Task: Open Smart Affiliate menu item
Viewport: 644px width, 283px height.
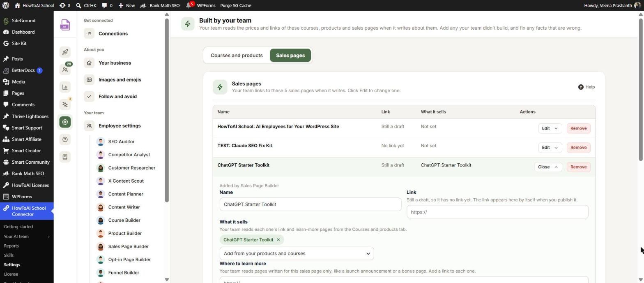Action: click(26, 139)
